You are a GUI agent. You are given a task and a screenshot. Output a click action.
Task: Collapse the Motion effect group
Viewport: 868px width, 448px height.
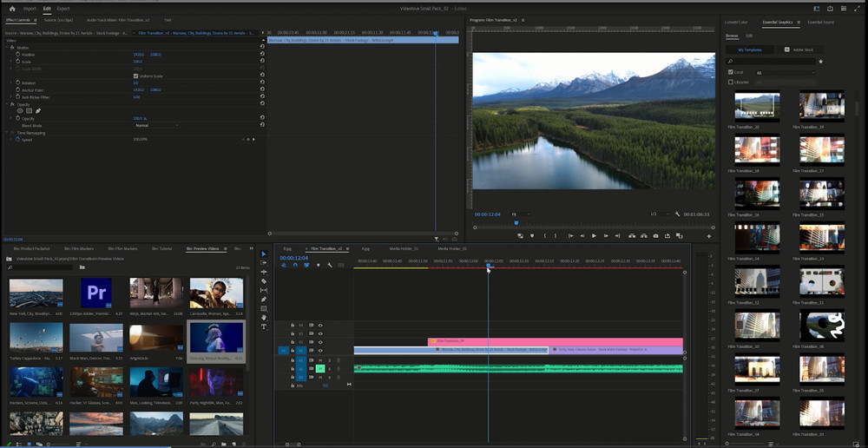coord(7,48)
